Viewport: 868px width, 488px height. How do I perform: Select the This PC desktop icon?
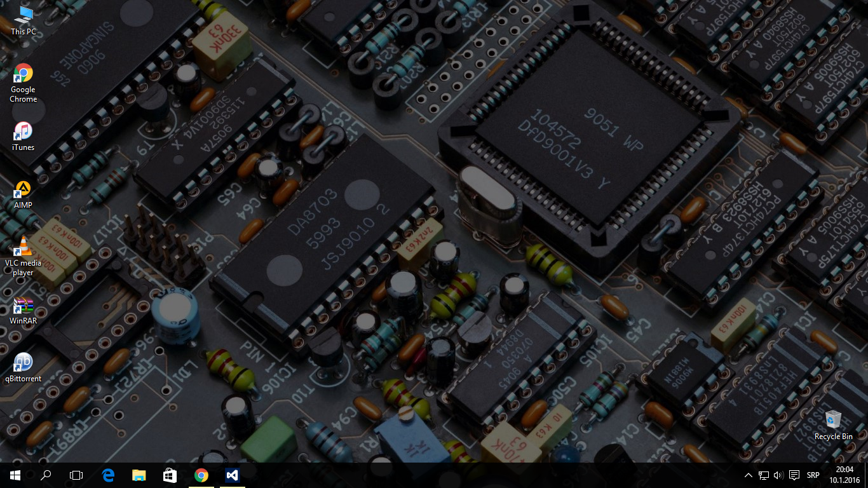24,20
